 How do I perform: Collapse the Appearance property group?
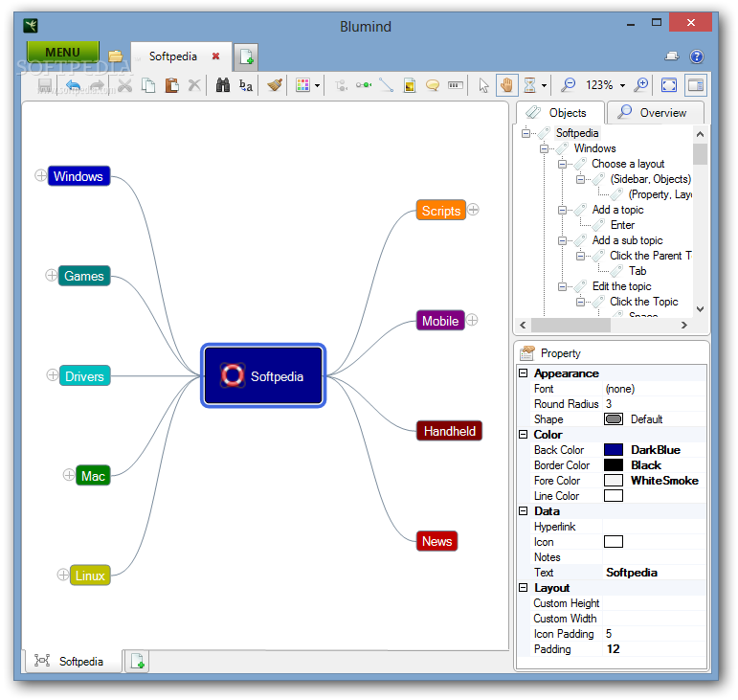[x=523, y=373]
